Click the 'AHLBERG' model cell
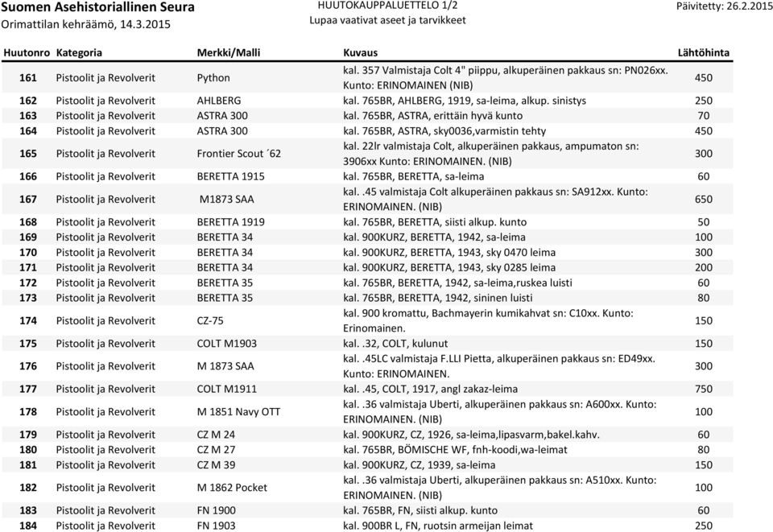 pos(219,101)
